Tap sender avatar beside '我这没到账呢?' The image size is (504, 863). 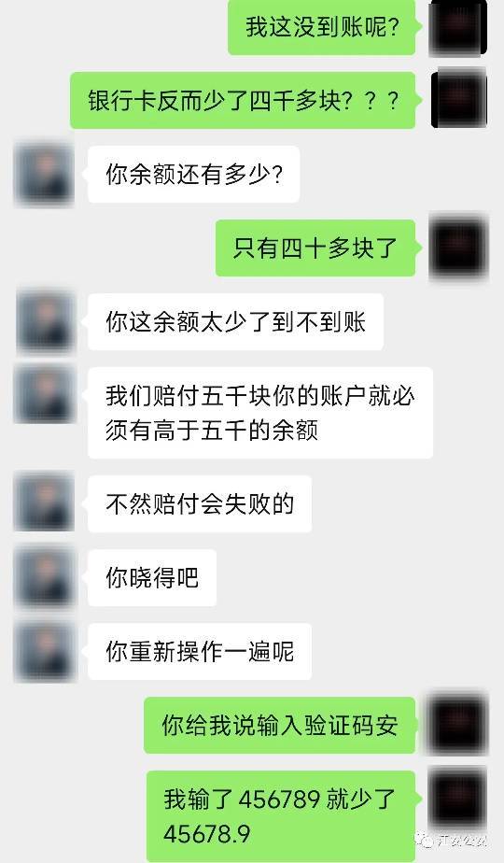click(x=457, y=27)
